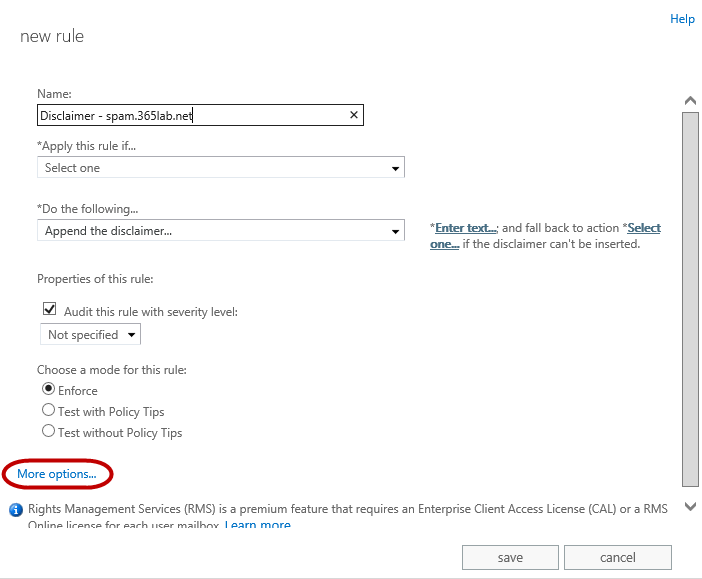
Task: Click the Select one fallback action link
Action: click(x=644, y=228)
